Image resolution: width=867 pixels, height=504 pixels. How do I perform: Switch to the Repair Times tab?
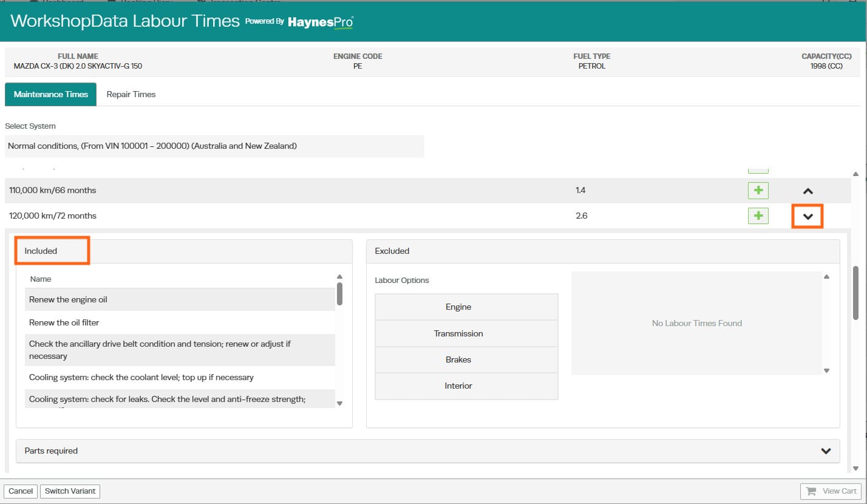tap(131, 94)
